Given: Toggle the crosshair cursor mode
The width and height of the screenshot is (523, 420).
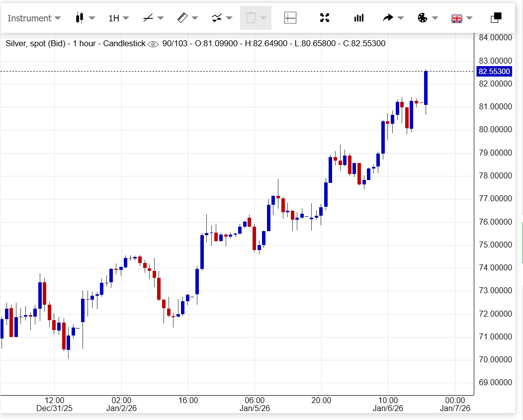Looking at the screenshot, I should point(290,18).
